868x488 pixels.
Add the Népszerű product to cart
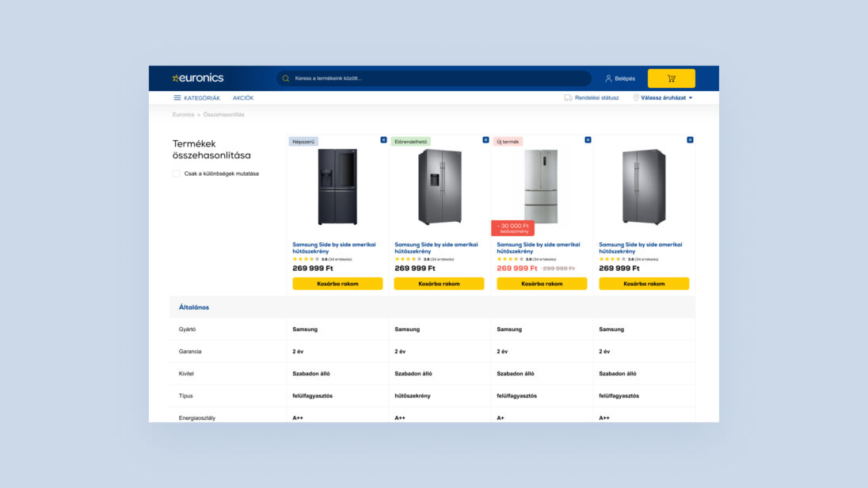(x=337, y=284)
